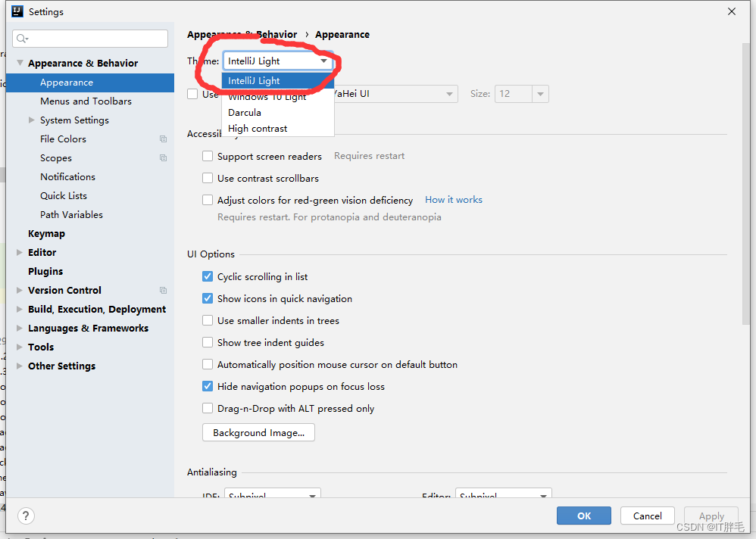Image resolution: width=756 pixels, height=539 pixels.
Task: Click the search magnifier icon in settings
Action: click(21, 39)
